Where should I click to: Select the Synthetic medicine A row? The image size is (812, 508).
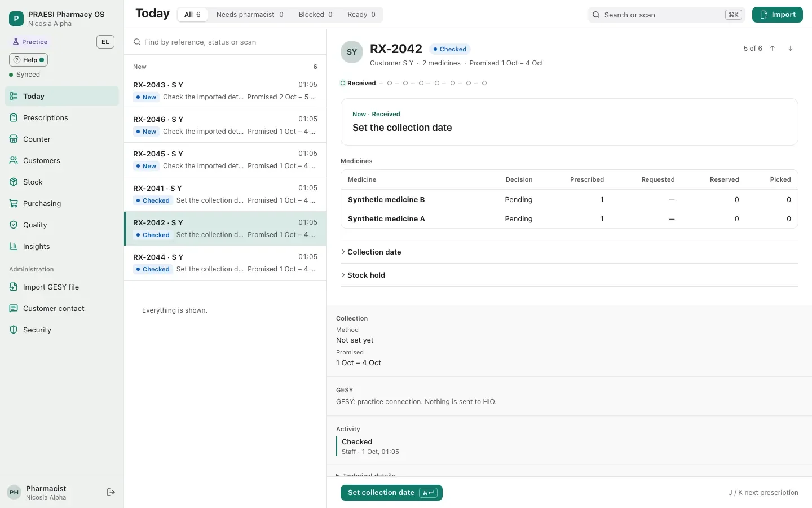pos(570,219)
